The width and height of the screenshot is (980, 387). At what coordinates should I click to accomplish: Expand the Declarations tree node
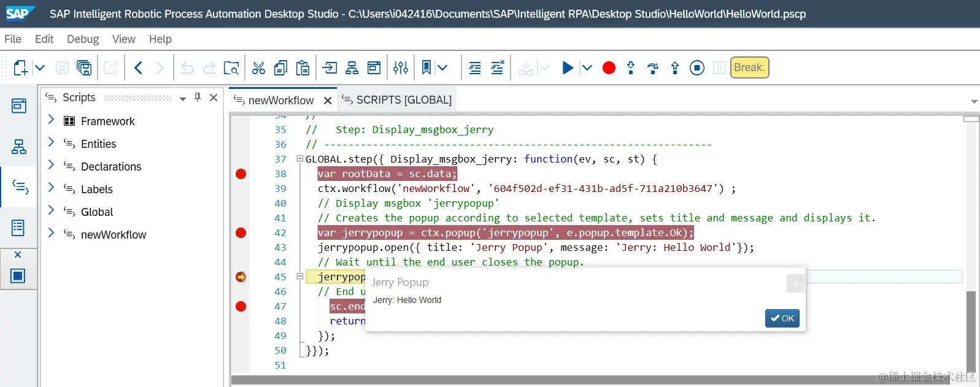[x=52, y=165]
